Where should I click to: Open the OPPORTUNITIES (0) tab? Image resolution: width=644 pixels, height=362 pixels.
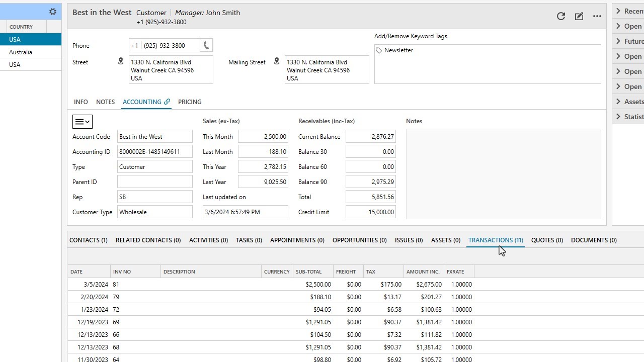[x=360, y=240]
